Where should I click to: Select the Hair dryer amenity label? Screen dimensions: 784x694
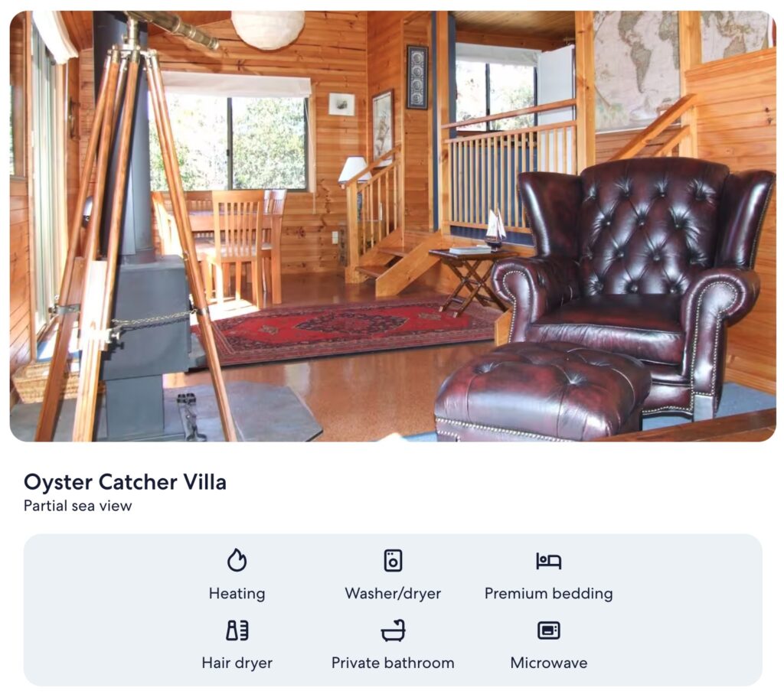[x=237, y=663]
